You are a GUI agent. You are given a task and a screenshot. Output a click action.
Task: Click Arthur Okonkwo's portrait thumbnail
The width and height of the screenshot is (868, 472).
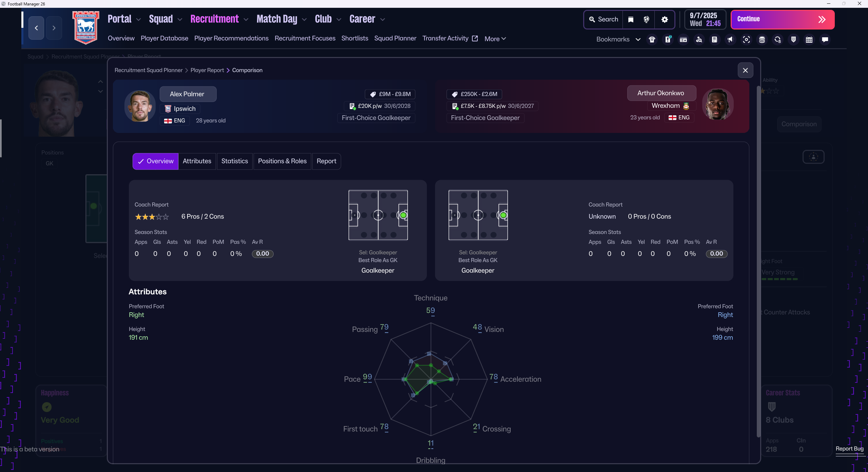click(718, 104)
